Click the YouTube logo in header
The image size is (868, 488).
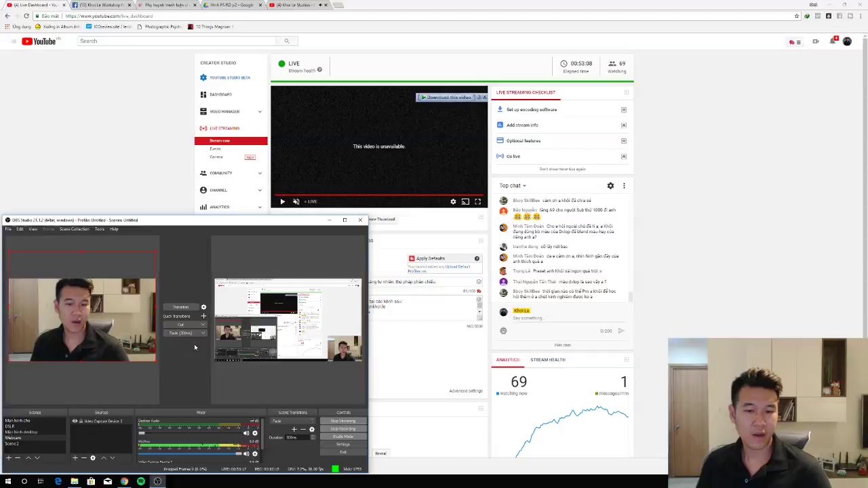pos(39,41)
